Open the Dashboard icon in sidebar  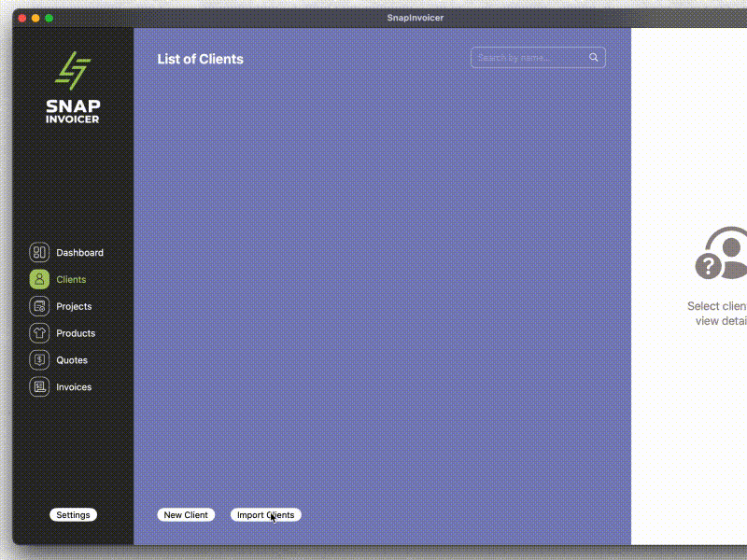tap(39, 252)
